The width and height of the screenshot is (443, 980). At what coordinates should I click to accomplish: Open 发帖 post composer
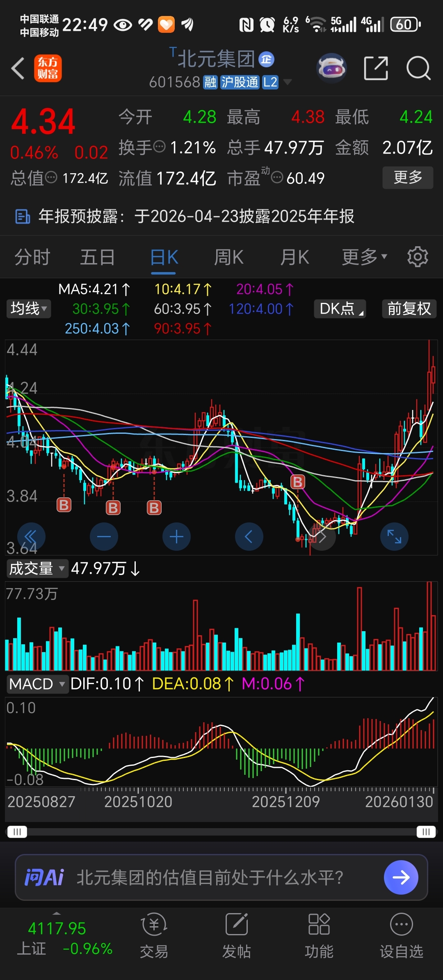coord(237,936)
